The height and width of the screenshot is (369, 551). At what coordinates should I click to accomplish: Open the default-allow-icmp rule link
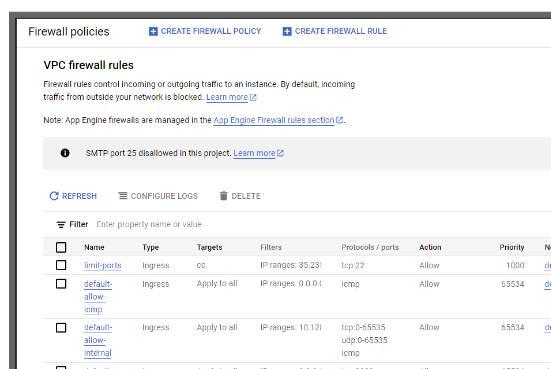(x=98, y=297)
